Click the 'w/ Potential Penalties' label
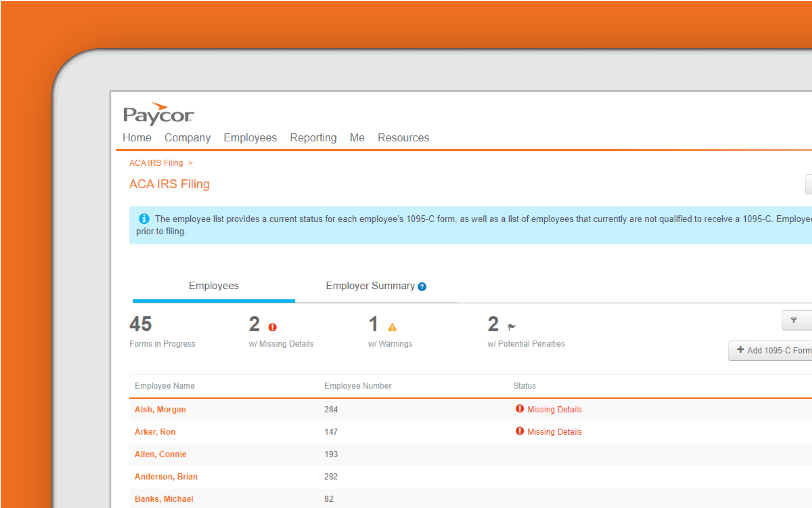 point(526,344)
